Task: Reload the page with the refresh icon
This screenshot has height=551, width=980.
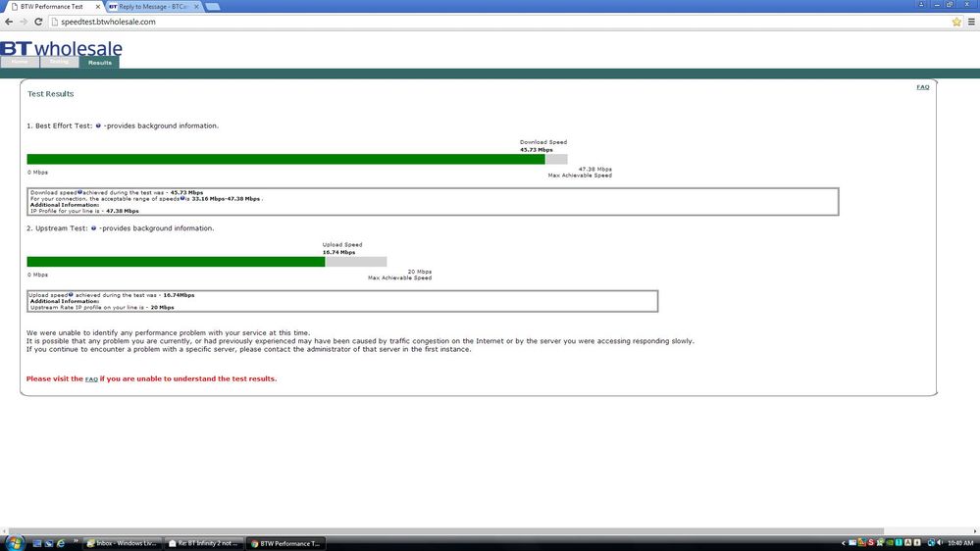Action: tap(38, 22)
